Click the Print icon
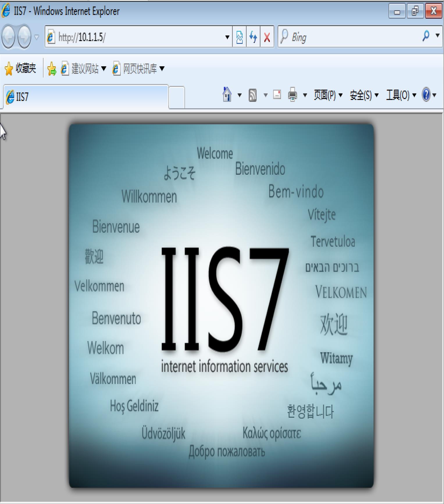444x504 pixels. coord(293,95)
